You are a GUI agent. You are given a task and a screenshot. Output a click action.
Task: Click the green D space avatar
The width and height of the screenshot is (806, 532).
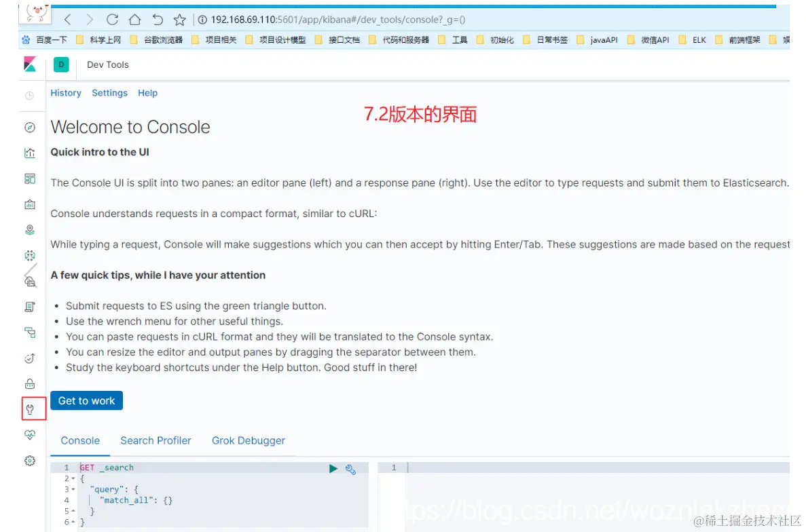click(x=61, y=64)
